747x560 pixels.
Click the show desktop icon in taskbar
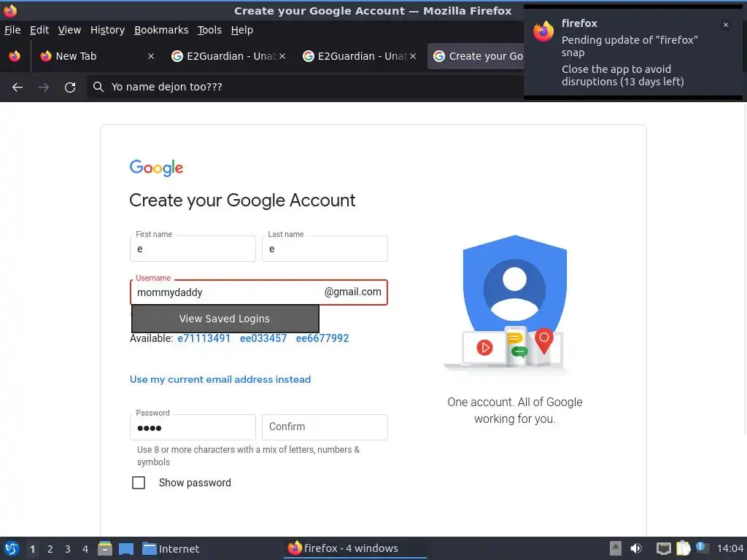tap(126, 548)
